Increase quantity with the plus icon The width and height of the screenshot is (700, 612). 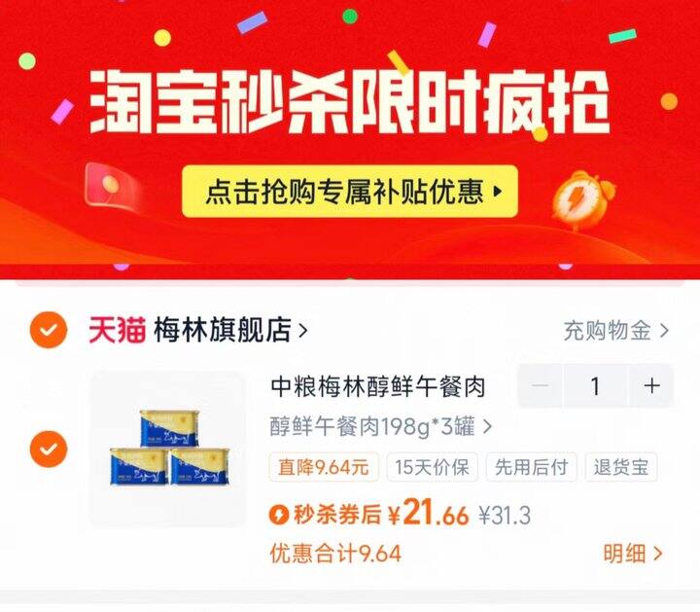tap(651, 385)
